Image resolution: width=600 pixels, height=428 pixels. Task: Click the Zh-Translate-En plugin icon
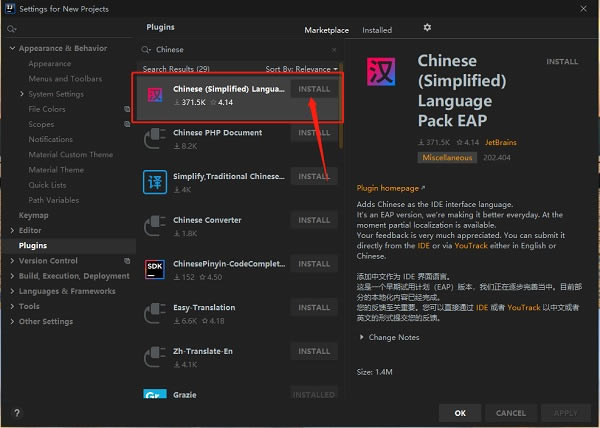(x=155, y=357)
